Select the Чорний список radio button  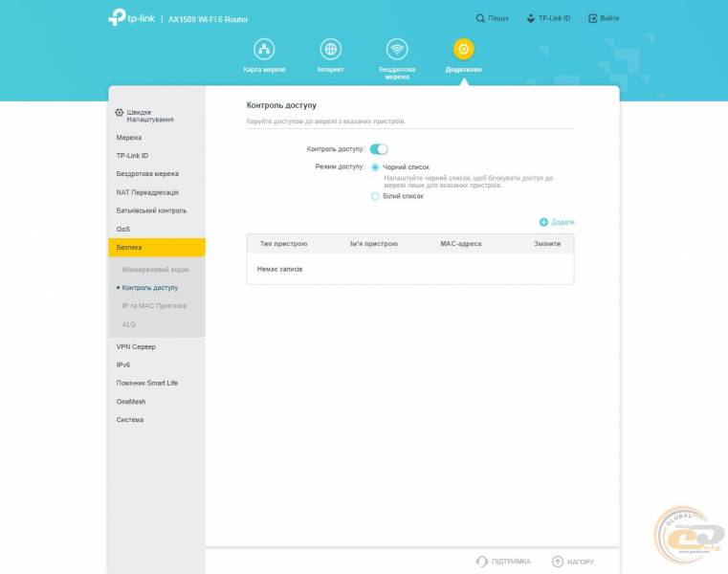(375, 167)
